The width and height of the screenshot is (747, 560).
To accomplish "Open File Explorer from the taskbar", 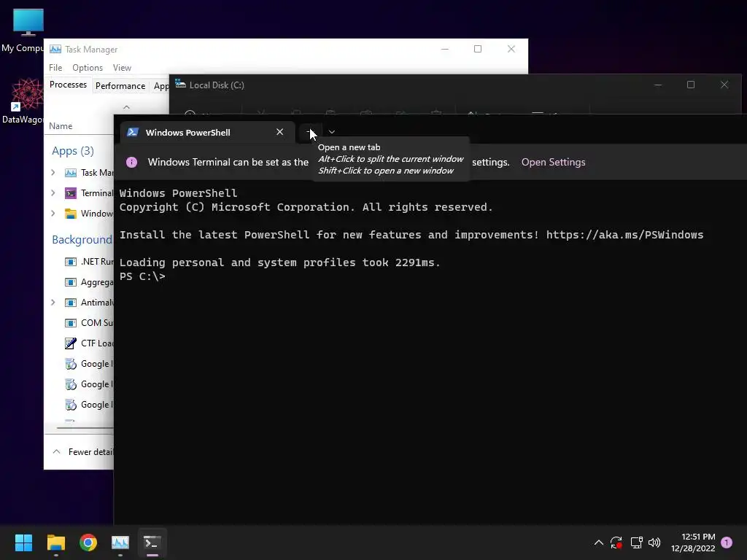I will click(55, 542).
